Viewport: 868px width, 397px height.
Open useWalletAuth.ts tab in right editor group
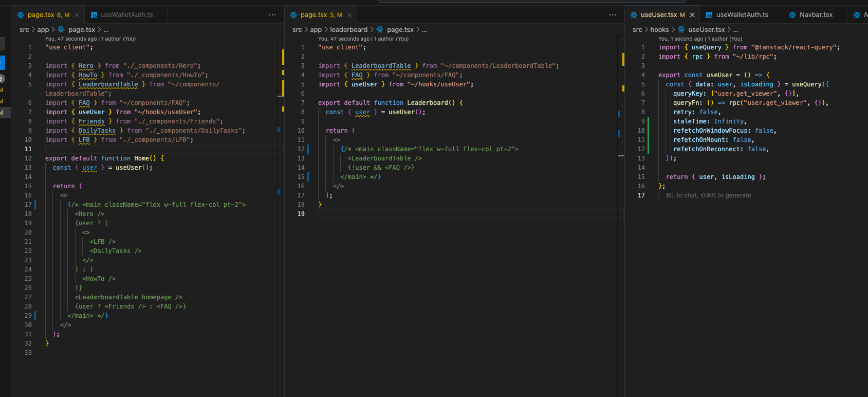(x=742, y=15)
